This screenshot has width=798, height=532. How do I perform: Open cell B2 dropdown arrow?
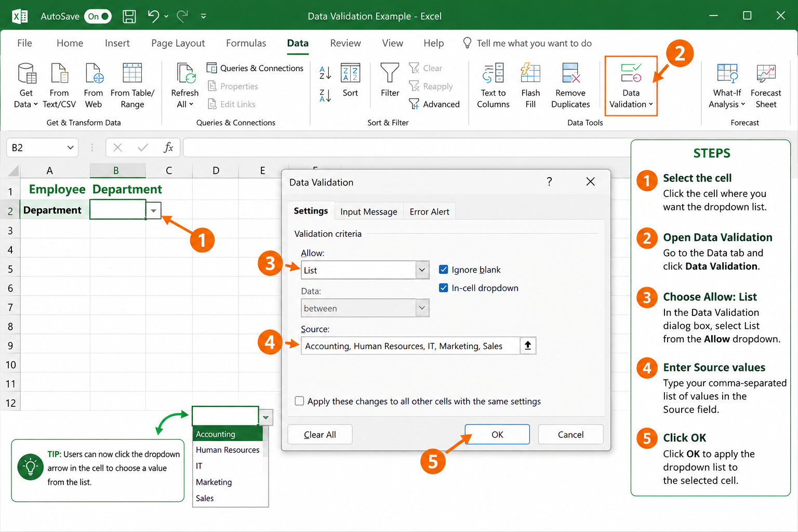point(153,210)
